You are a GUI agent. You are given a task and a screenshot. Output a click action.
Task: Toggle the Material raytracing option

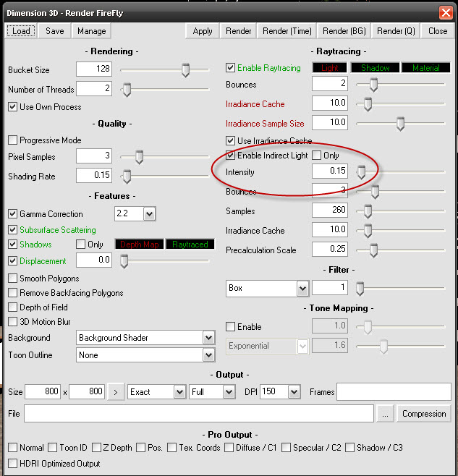[x=426, y=68]
